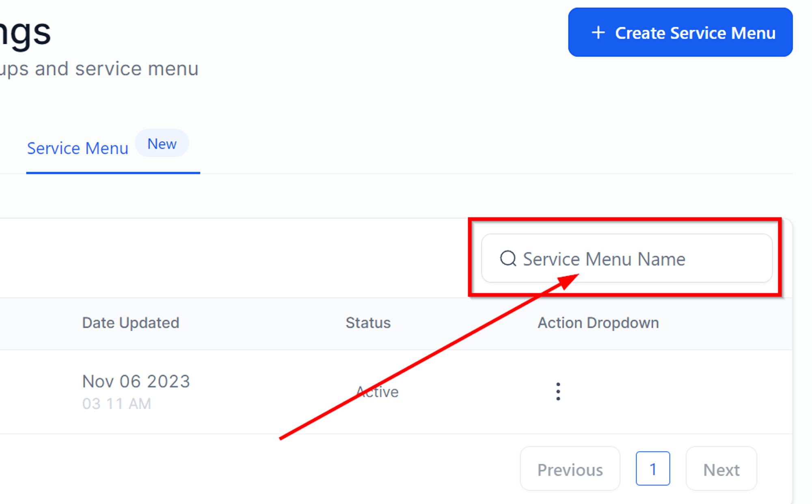Click the Active status cell
This screenshot has width=812, height=504.
pyautogui.click(x=377, y=392)
